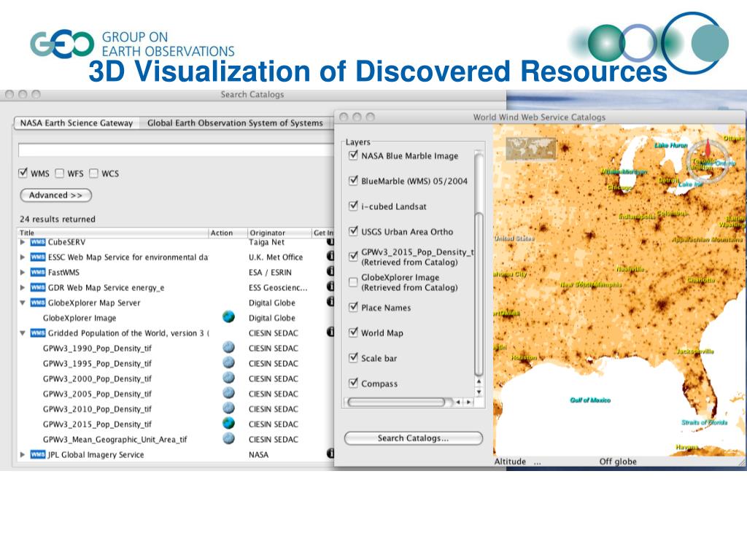
Task: Click the globe icon for GPWv3_2010_Pop_Density_tif
Action: [228, 408]
